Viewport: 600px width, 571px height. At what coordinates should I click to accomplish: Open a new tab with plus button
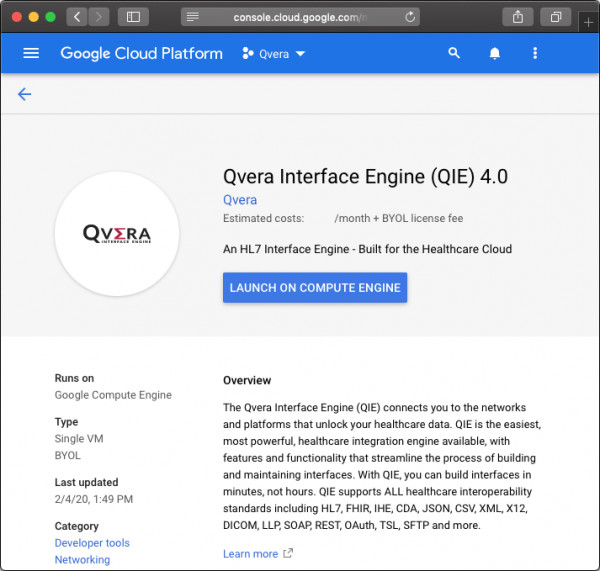click(x=589, y=22)
